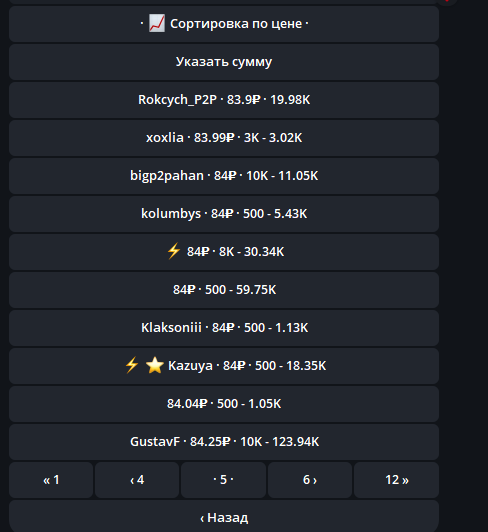
Task: Go back with ‹ Назад button
Action: 224,516
